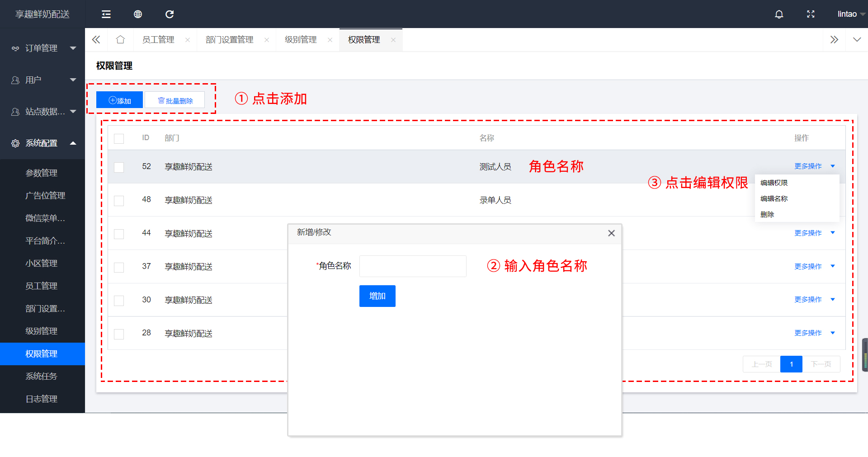Close the 新增/修改 dialog
Viewport: 868px width, 457px height.
coord(611,233)
